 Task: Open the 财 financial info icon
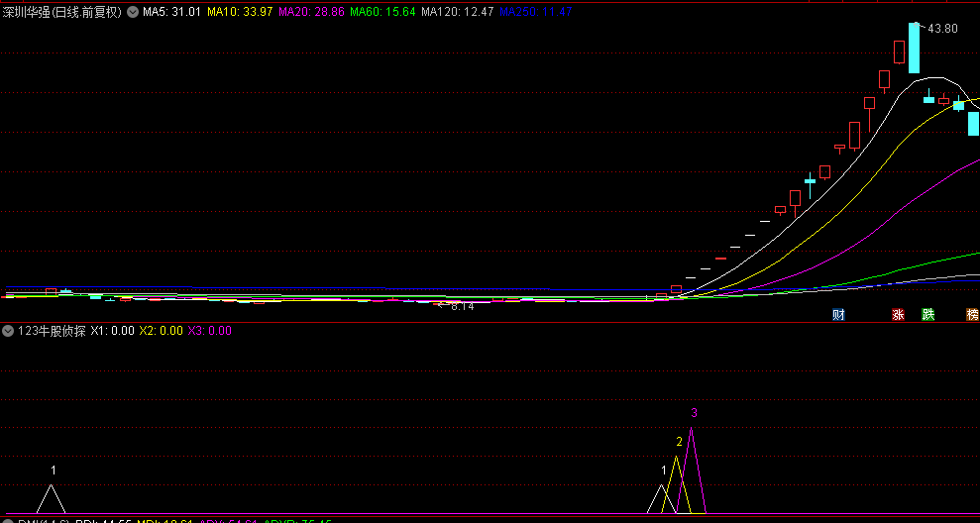(838, 314)
